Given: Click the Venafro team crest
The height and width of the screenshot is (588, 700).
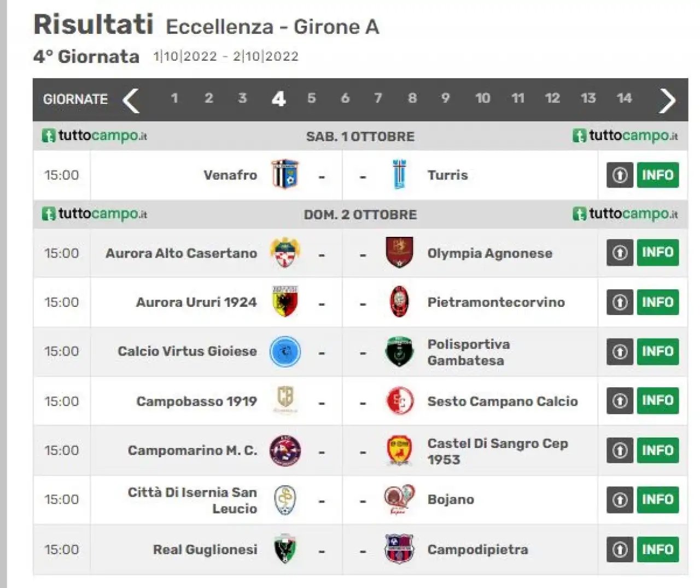Looking at the screenshot, I should pos(285,175).
